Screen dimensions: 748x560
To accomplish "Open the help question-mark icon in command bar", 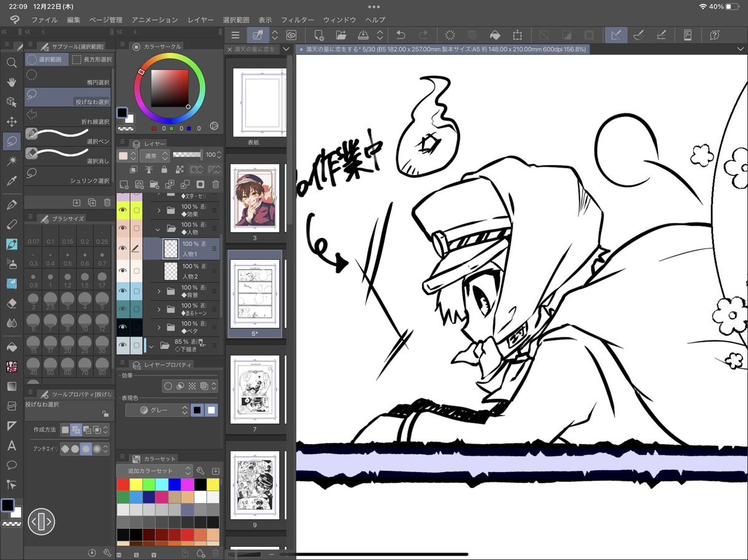I will [x=715, y=35].
